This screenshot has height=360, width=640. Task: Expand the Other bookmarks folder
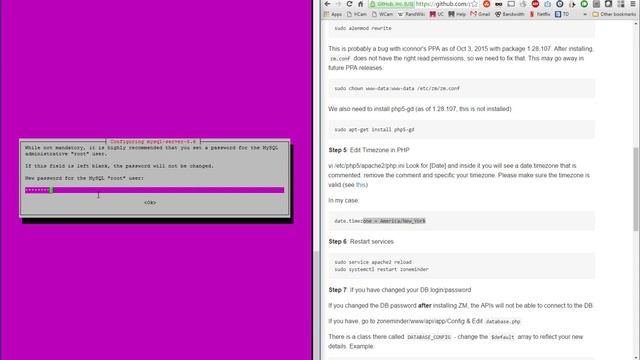614,14
